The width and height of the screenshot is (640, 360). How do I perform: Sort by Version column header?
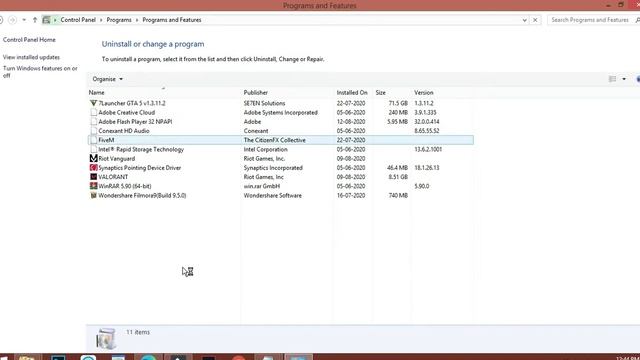(424, 93)
